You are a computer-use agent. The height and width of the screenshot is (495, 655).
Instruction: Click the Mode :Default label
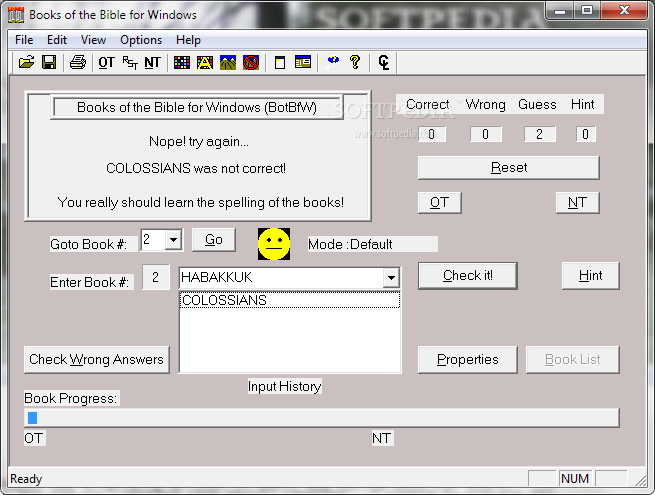coord(372,244)
